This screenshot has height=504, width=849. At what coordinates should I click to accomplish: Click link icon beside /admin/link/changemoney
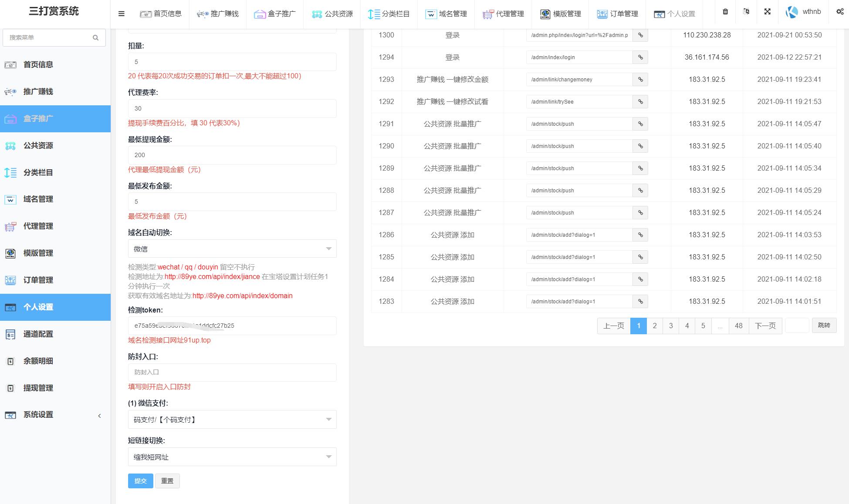640,80
